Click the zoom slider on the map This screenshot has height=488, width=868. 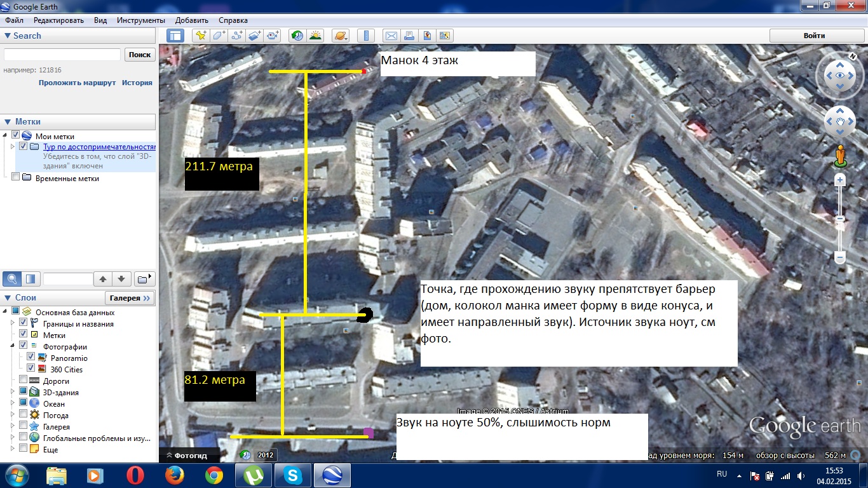point(840,219)
